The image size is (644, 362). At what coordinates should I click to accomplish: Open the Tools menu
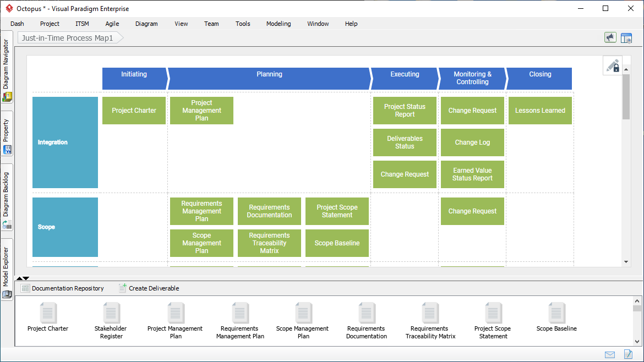(243, 24)
